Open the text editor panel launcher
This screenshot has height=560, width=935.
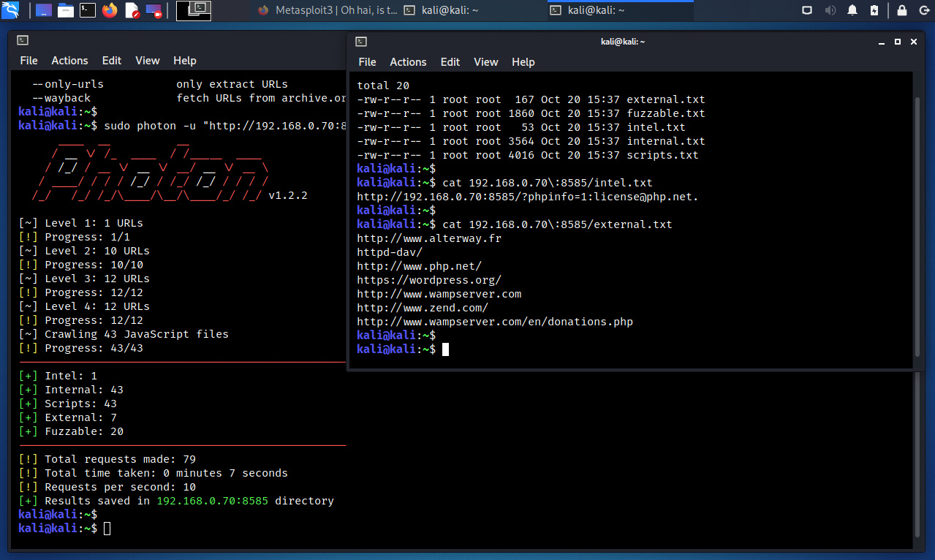132,10
